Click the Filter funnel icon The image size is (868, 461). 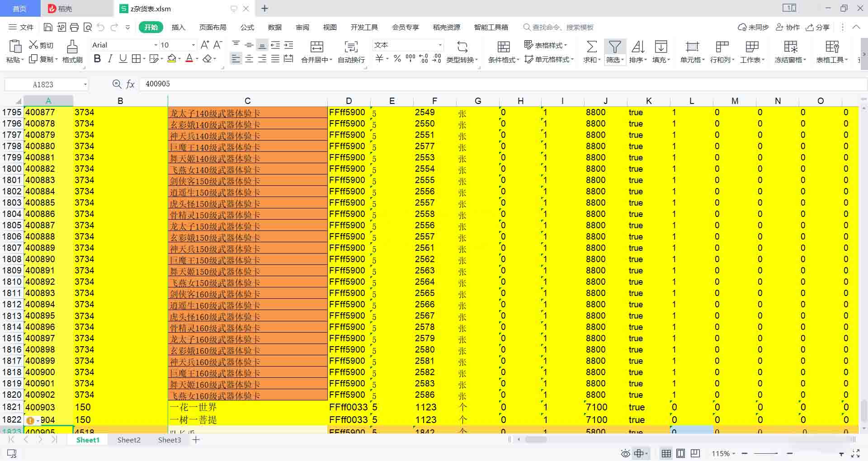click(614, 47)
